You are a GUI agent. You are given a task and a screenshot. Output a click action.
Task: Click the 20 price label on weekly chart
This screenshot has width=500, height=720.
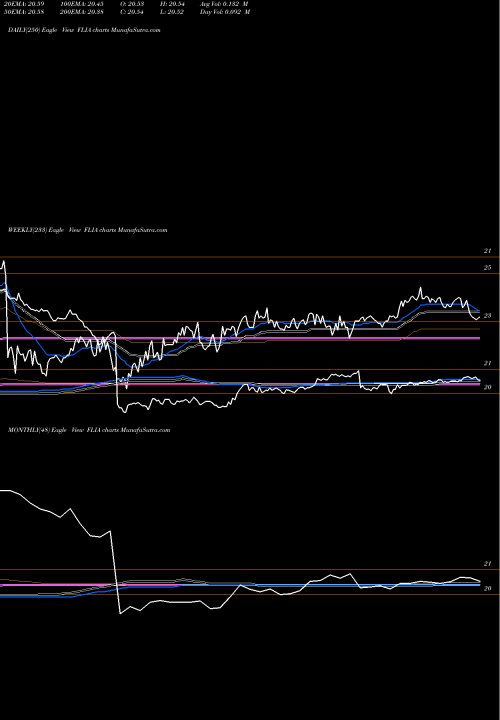[487, 387]
